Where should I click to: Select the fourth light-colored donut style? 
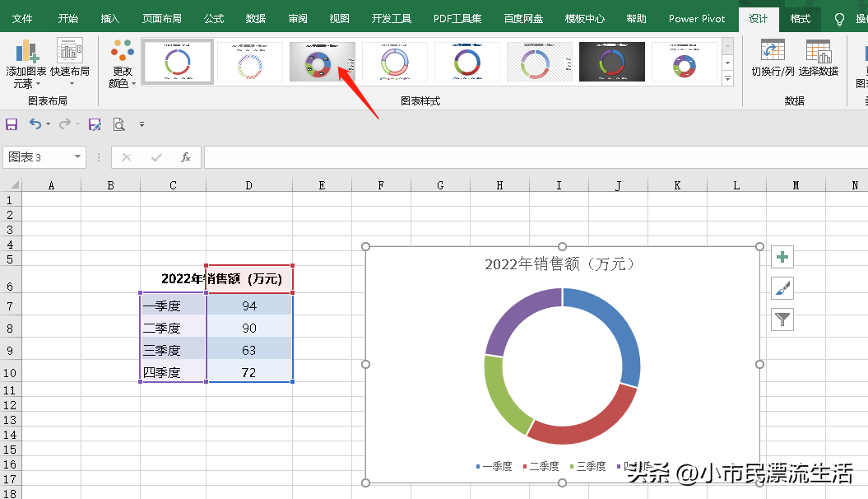coord(395,62)
